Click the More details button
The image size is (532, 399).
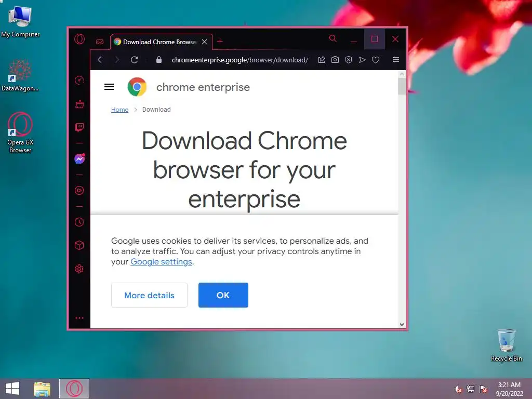149,295
